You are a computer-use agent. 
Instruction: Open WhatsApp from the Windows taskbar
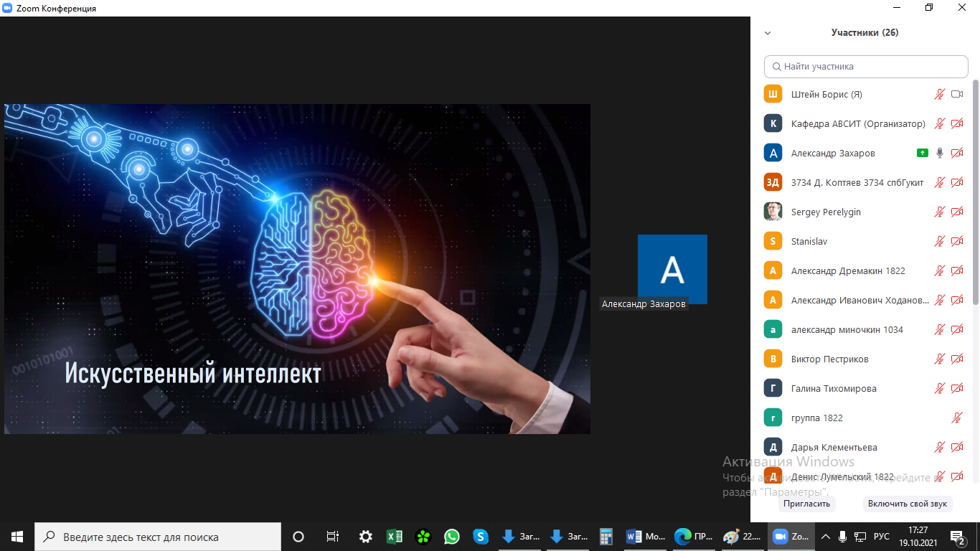coord(451,537)
